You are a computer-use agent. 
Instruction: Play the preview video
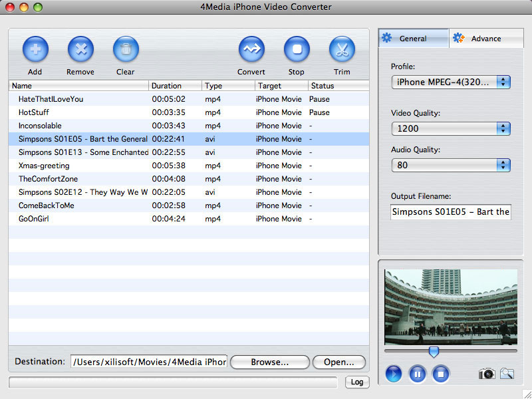(x=394, y=374)
